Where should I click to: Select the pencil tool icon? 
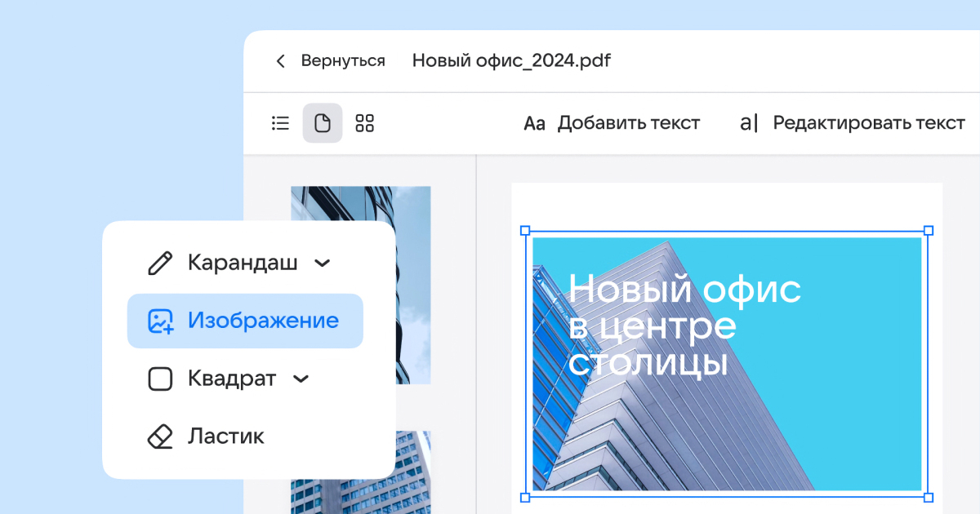[160, 263]
